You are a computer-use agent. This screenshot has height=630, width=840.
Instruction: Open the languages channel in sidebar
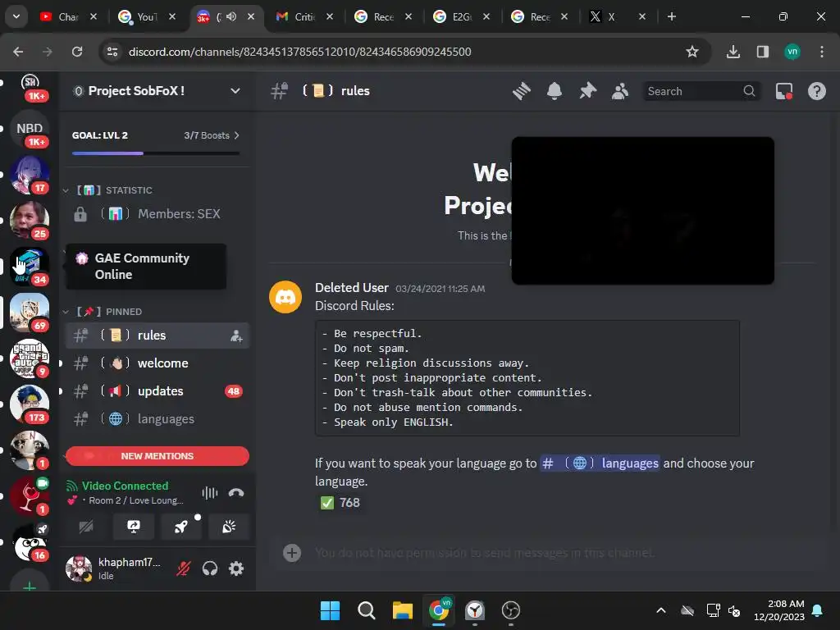157,419
